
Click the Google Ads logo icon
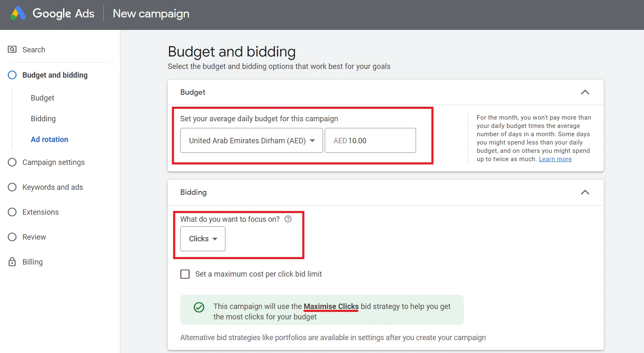coord(18,13)
